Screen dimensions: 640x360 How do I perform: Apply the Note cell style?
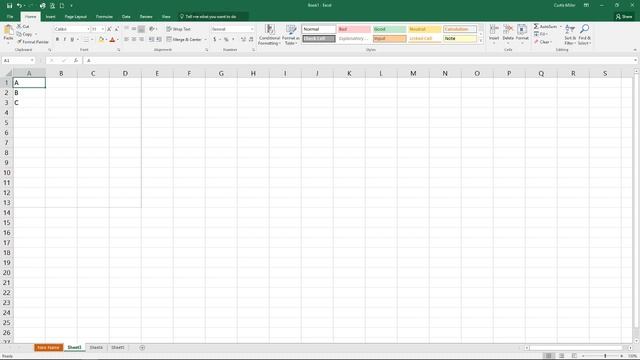[460, 39]
